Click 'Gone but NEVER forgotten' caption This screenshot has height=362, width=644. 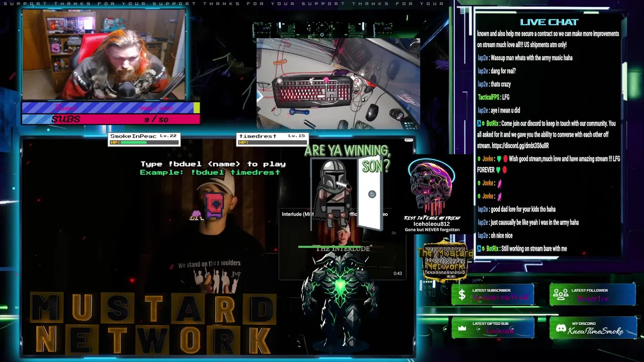432,230
